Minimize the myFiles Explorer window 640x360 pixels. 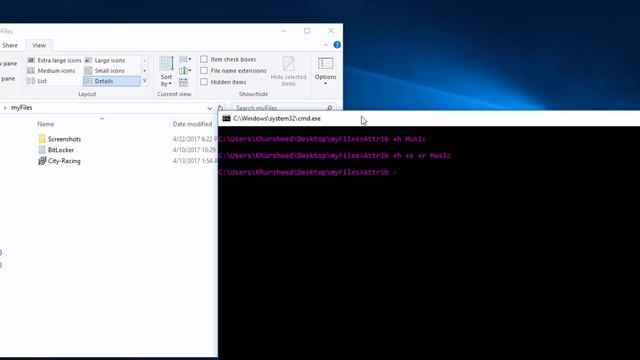pos(284,31)
